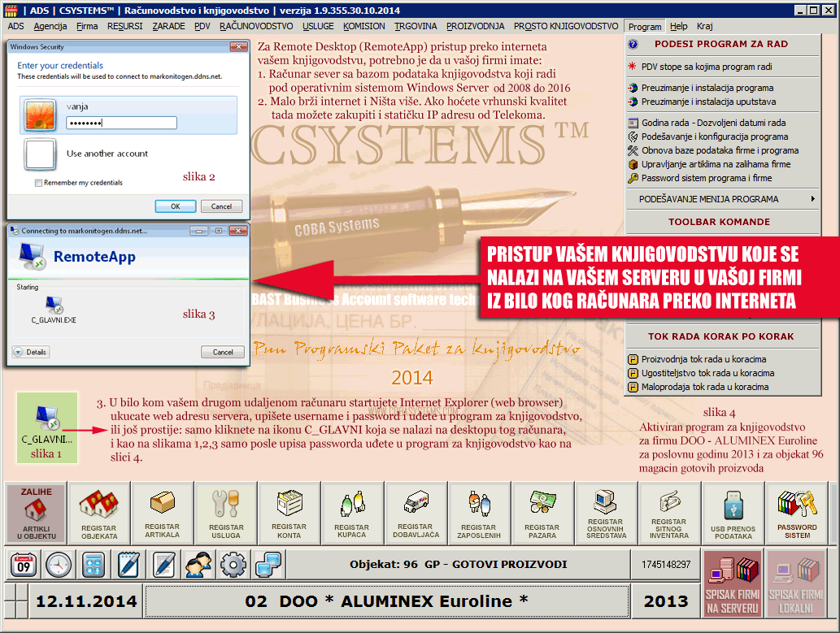Click Kraj menu item
Image resolution: width=840 pixels, height=633 pixels.
click(x=704, y=26)
